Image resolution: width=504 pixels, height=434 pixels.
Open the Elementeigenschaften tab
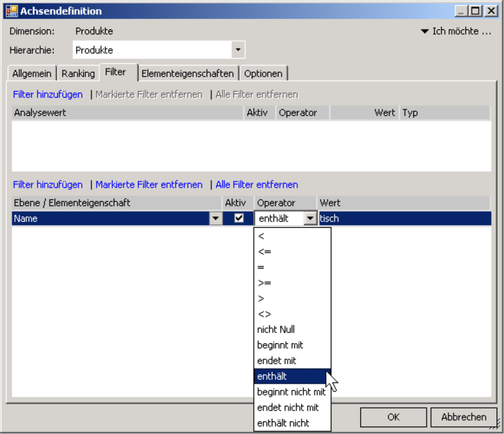click(x=187, y=73)
